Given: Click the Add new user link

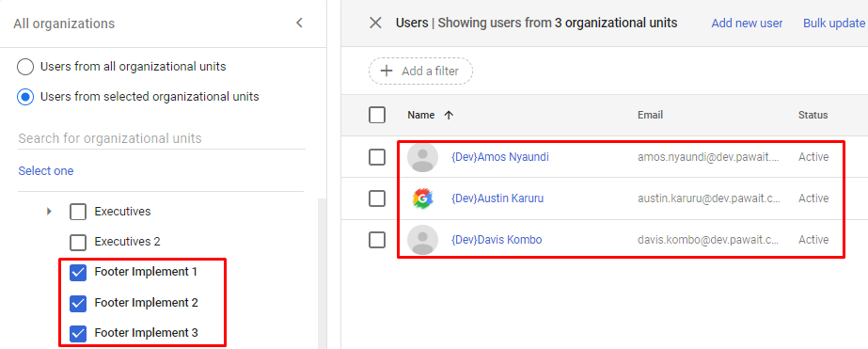Looking at the screenshot, I should point(747,24).
